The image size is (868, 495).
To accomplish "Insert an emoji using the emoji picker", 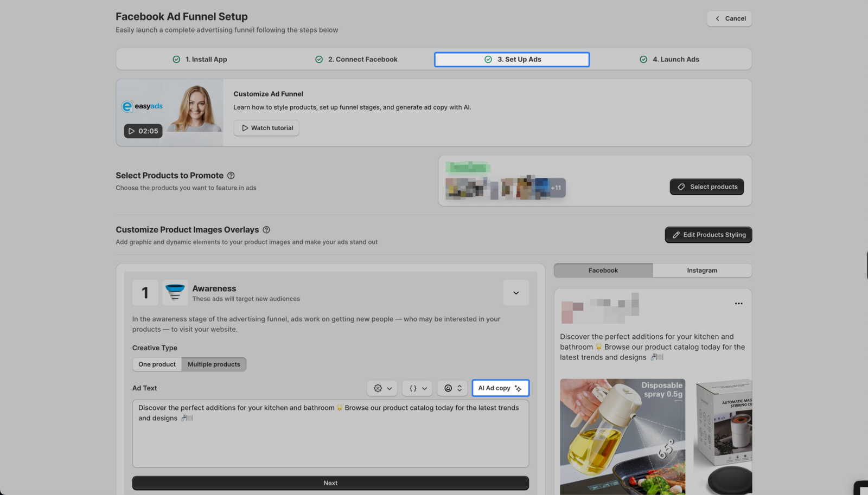I will [449, 388].
